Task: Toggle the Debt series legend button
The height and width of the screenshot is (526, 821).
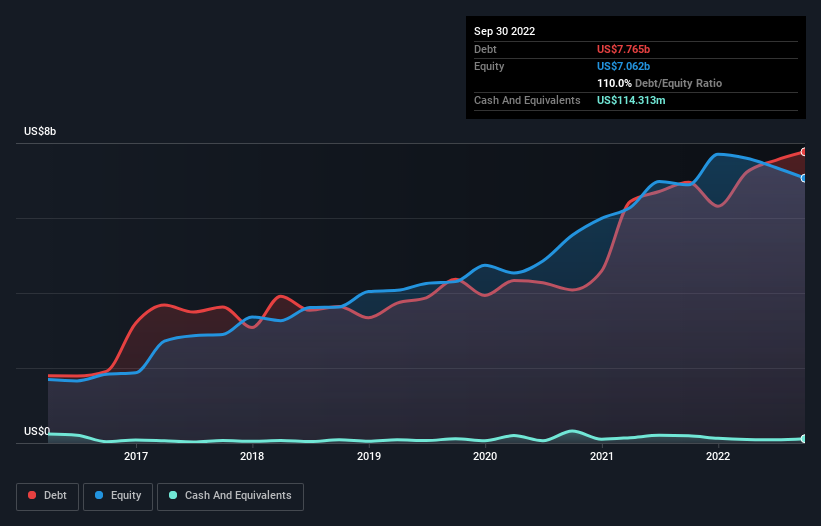Action: [47, 496]
